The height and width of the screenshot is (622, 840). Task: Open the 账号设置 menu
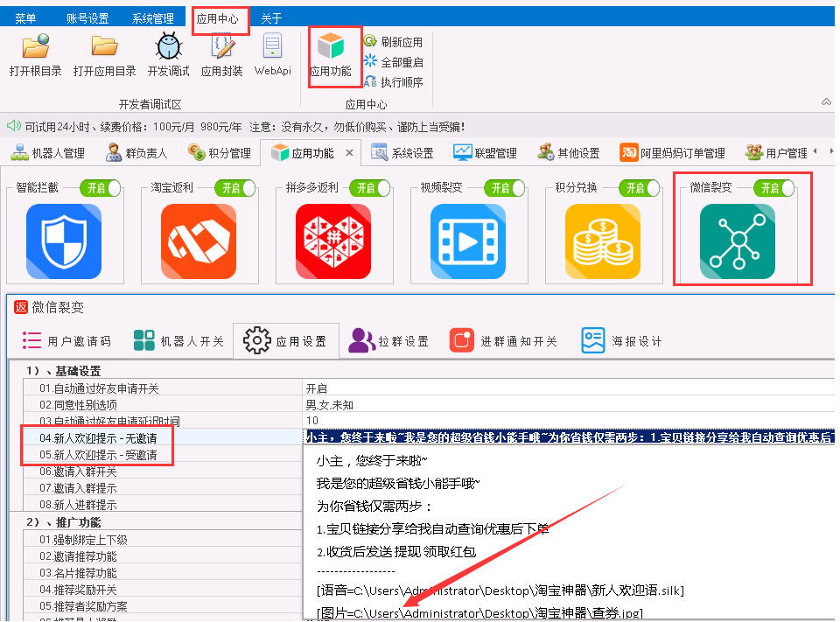(x=87, y=18)
